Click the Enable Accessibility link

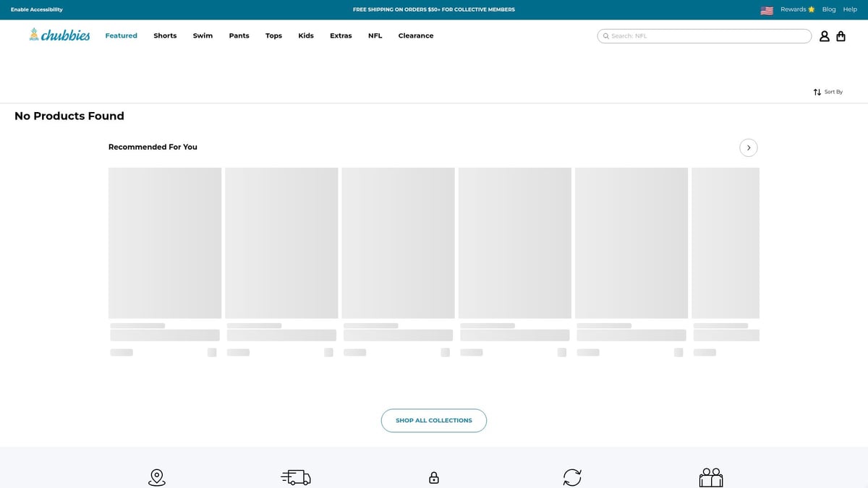(37, 9)
